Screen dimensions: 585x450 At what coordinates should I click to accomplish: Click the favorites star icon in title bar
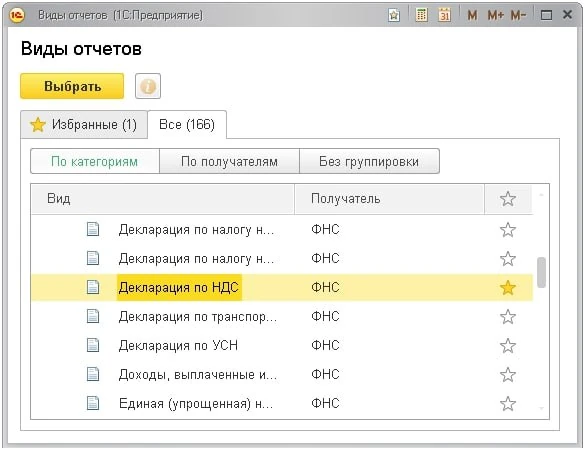[394, 15]
